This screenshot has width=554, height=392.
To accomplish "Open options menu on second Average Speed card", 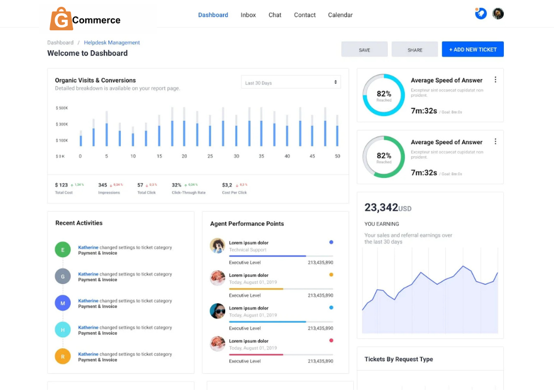I will (495, 142).
